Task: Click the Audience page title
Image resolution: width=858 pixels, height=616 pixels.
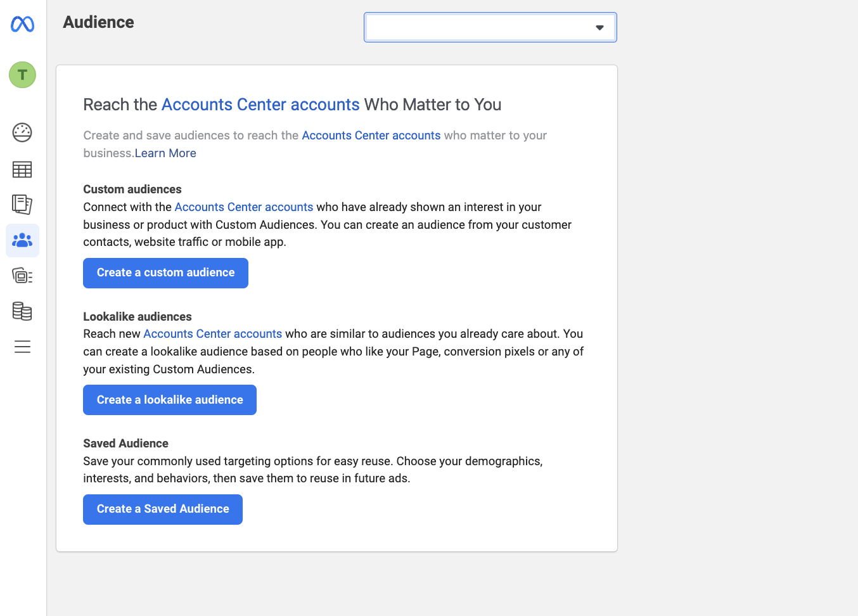Action: click(99, 22)
